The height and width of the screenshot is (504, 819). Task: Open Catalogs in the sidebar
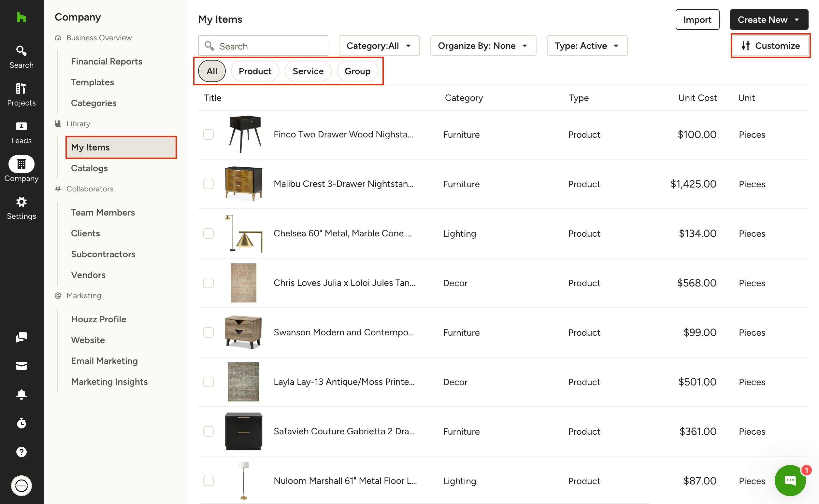coord(89,168)
